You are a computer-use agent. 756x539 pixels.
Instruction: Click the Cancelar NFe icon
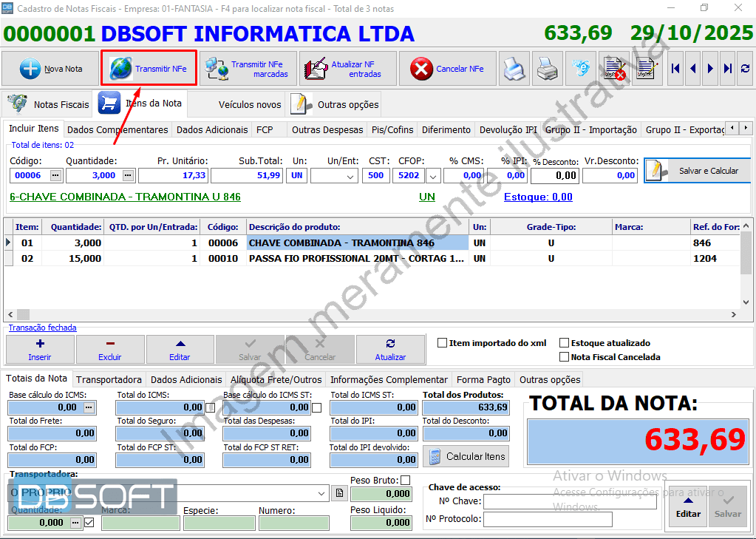tap(420, 67)
